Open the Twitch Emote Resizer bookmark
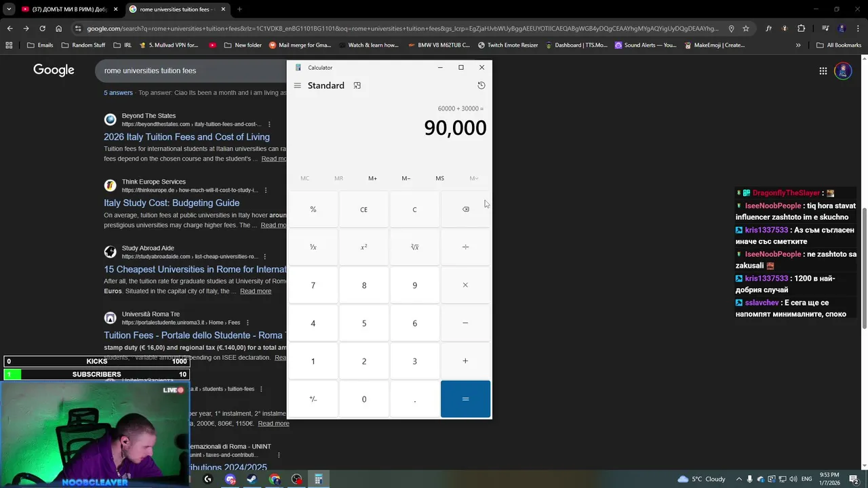The image size is (868, 488). point(508,45)
